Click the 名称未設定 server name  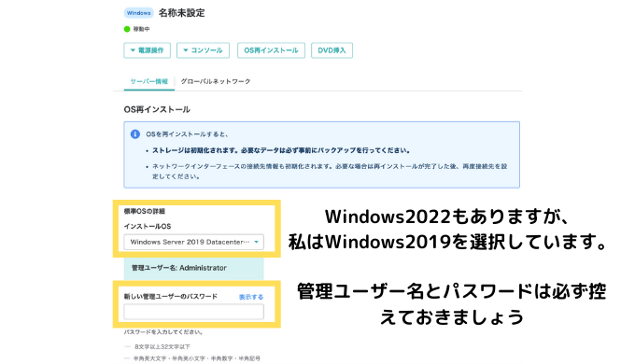coord(181,13)
